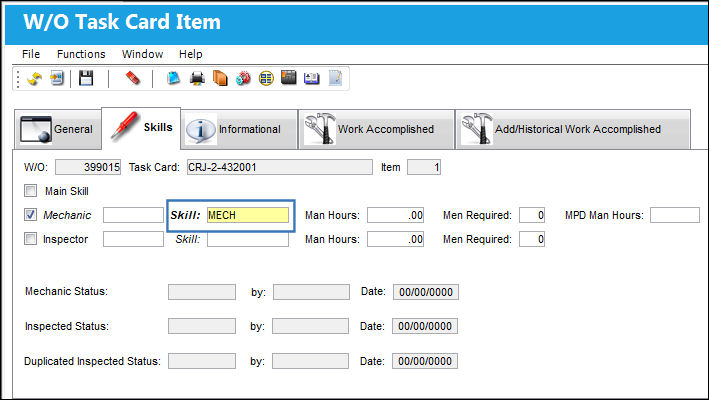Click the toolbar drag handle dots
This screenshot has height=400, width=709.
tap(18, 79)
